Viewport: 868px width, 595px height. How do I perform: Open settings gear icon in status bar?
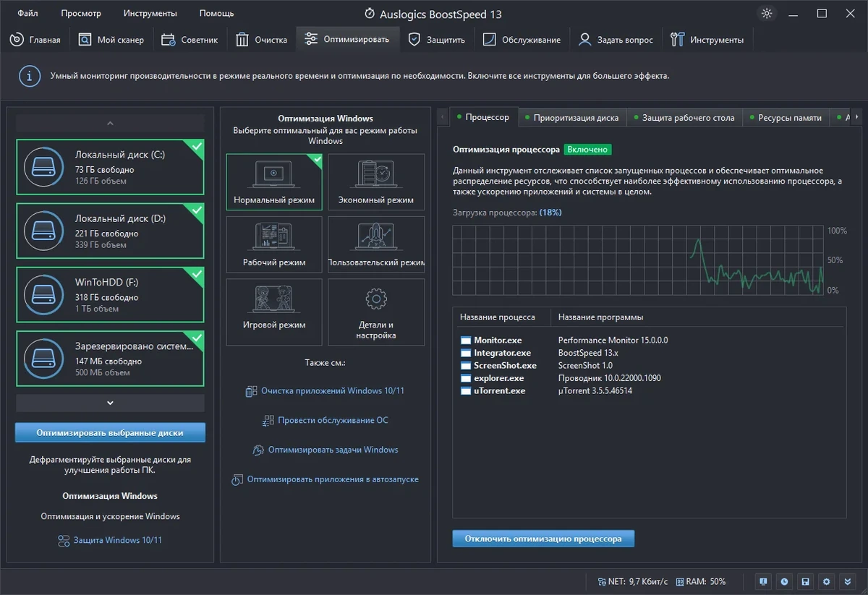pyautogui.click(x=827, y=581)
